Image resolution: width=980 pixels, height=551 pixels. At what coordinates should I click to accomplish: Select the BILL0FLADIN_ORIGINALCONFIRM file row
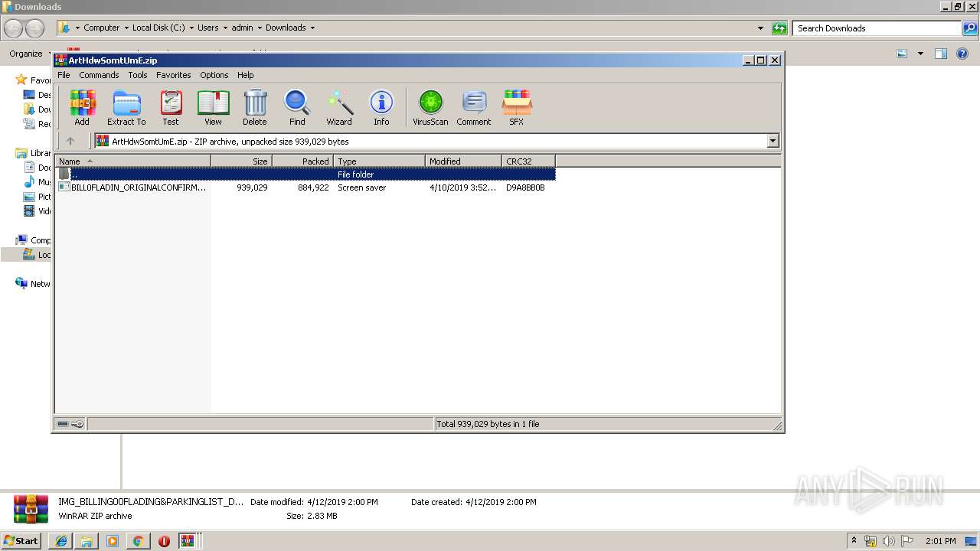(x=305, y=187)
